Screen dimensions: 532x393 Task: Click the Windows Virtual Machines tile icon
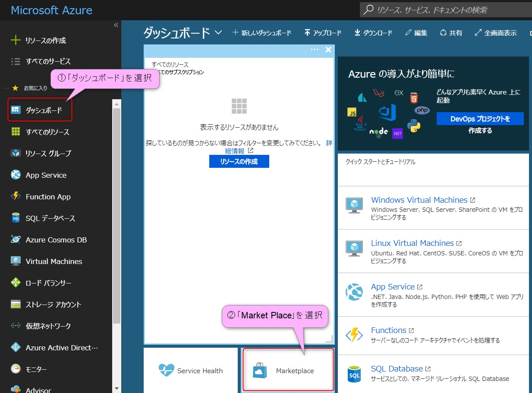[354, 205]
